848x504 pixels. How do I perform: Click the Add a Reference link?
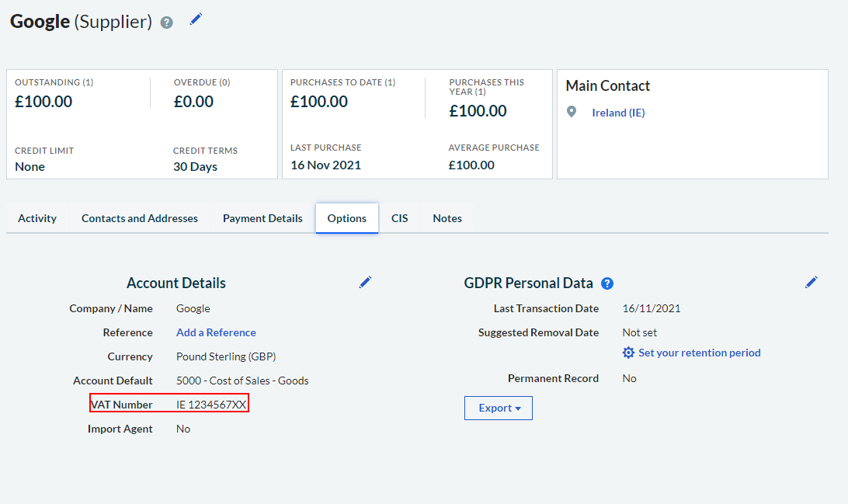point(216,332)
